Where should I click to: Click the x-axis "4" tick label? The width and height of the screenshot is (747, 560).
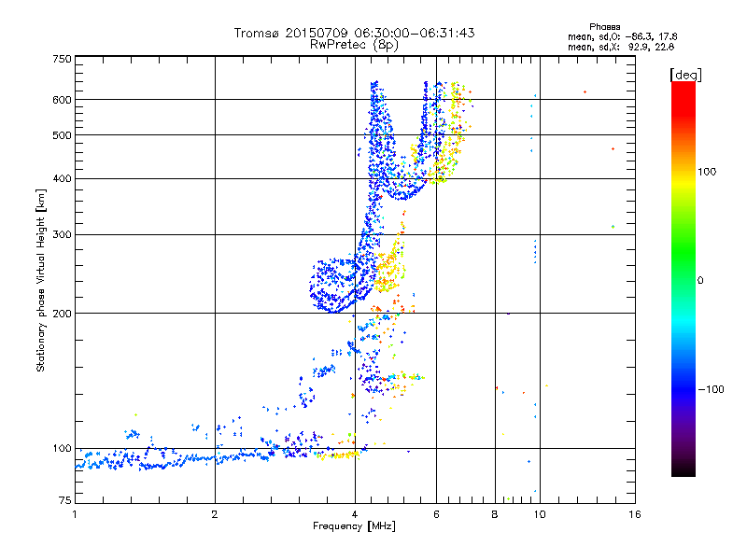[x=355, y=514]
